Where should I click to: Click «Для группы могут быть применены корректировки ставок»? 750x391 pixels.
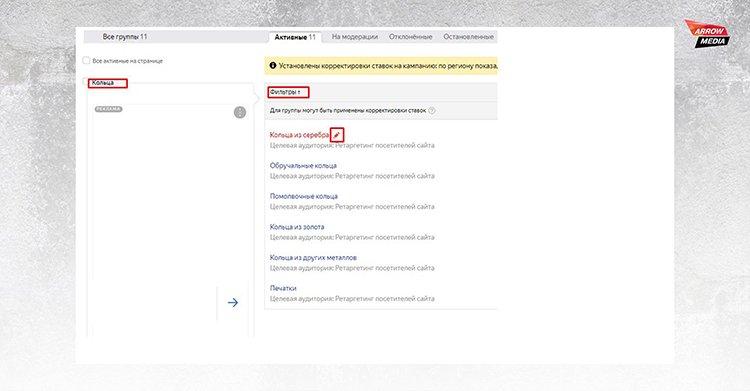point(348,111)
